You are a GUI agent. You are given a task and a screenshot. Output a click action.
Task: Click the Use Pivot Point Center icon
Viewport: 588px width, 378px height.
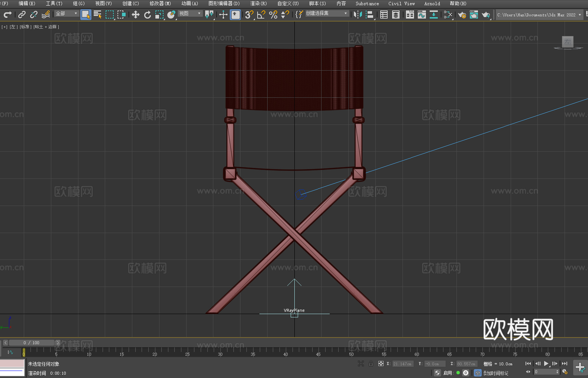pyautogui.click(x=209, y=14)
